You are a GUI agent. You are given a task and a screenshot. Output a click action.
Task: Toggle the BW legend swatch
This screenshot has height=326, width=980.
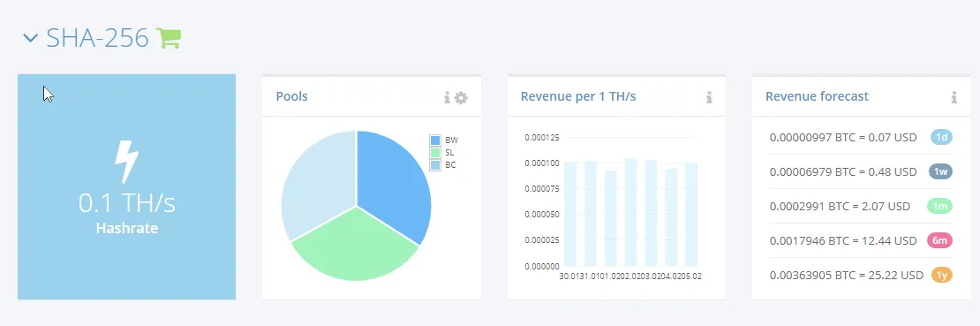tap(435, 140)
